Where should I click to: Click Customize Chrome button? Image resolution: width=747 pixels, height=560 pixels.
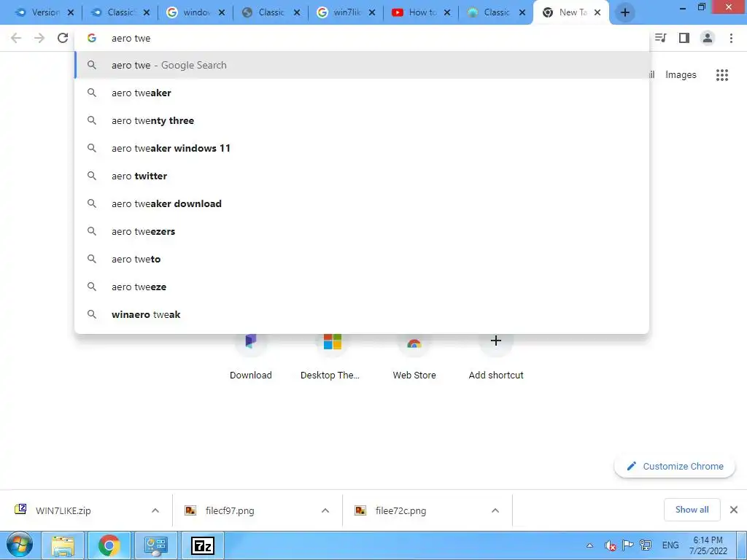(x=675, y=466)
